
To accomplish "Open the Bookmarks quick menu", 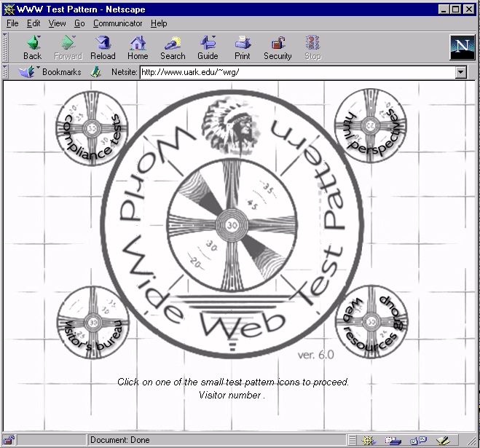I will coord(51,72).
